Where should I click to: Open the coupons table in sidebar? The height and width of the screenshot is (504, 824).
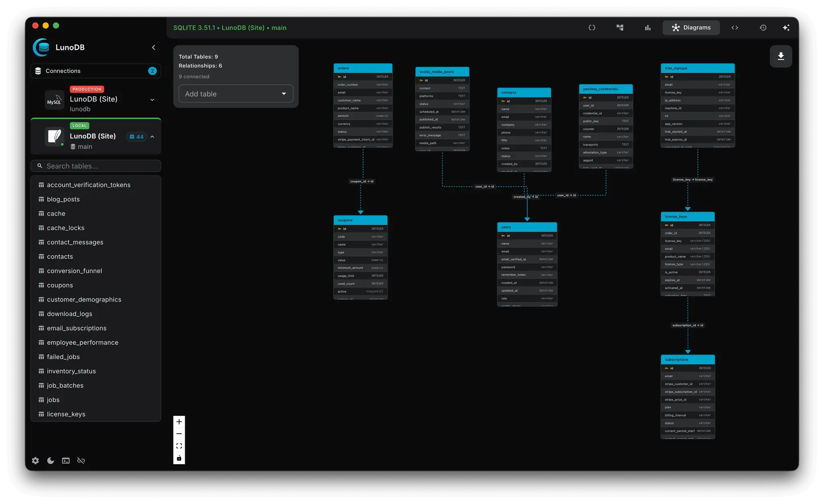tap(96, 285)
